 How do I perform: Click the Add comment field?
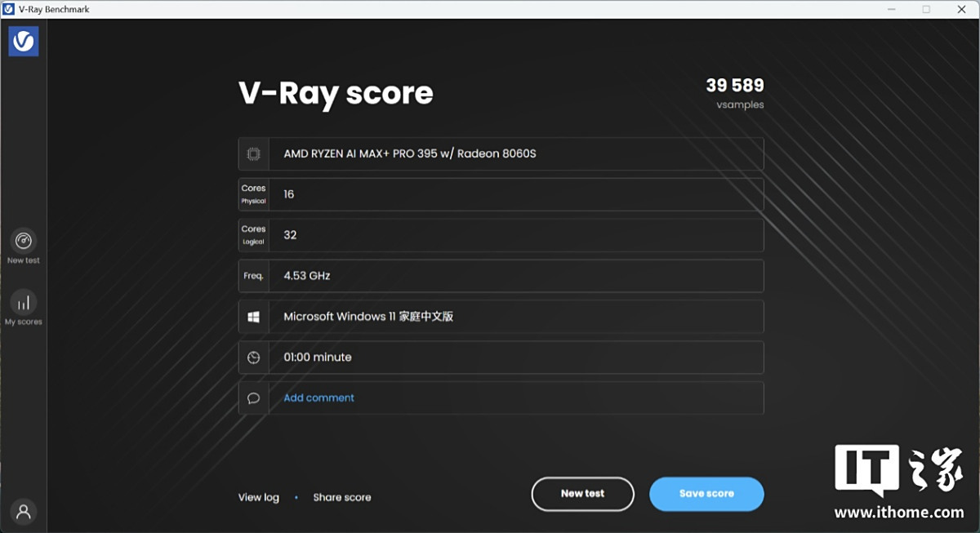319,398
